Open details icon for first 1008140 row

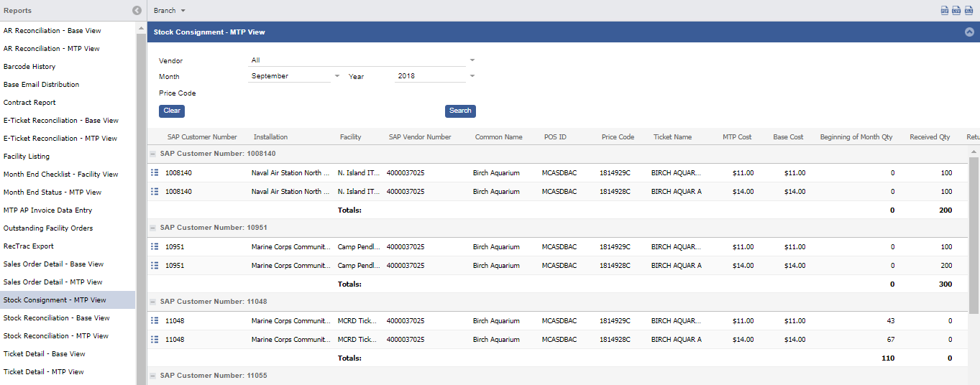coord(155,173)
